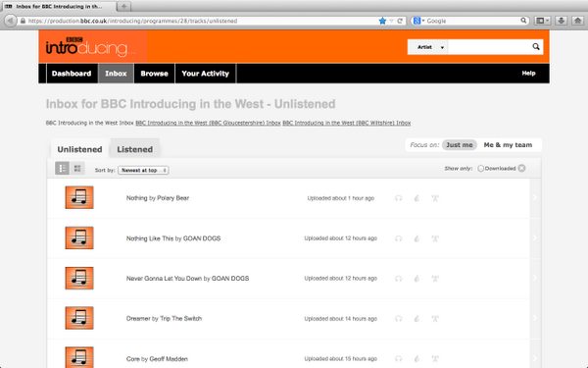Screen dimensions: 588x368
Task: Open the Google search engine selector dropdown
Action: 418,21
